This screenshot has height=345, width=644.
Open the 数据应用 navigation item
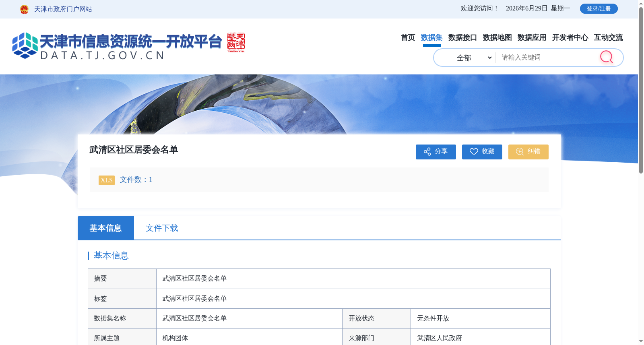point(532,37)
